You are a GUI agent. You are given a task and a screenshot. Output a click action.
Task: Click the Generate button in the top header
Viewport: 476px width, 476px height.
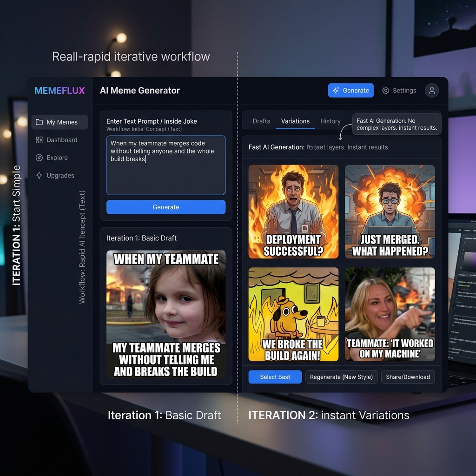(x=351, y=91)
